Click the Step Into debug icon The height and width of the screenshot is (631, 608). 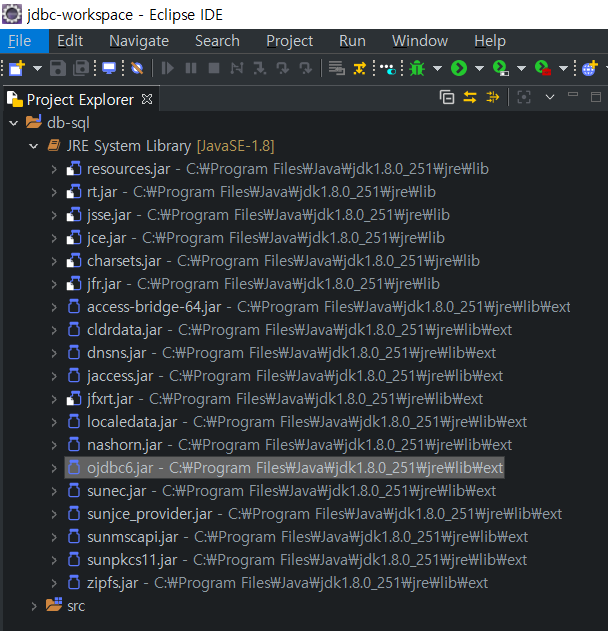pyautogui.click(x=260, y=68)
